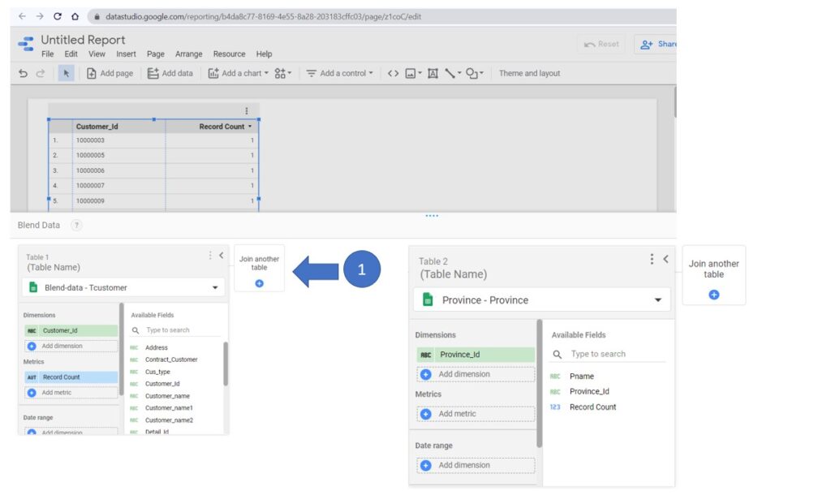This screenshot has height=504, width=831.
Task: Click the Share button
Action: click(656, 44)
